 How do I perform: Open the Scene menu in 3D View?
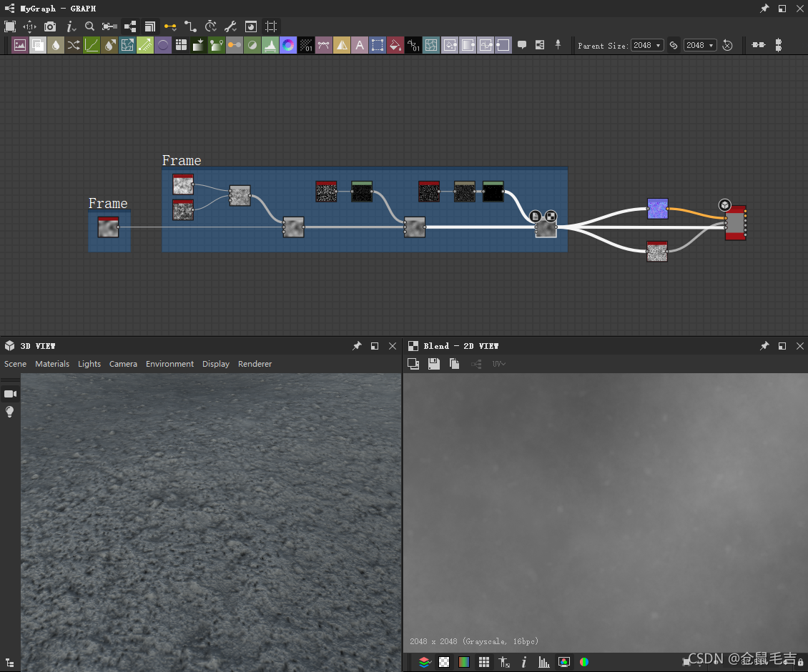click(x=16, y=364)
